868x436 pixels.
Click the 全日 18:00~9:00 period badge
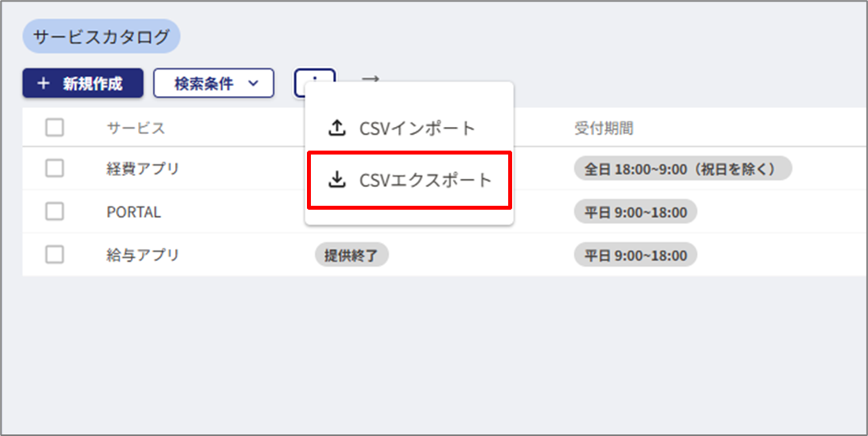tap(683, 169)
